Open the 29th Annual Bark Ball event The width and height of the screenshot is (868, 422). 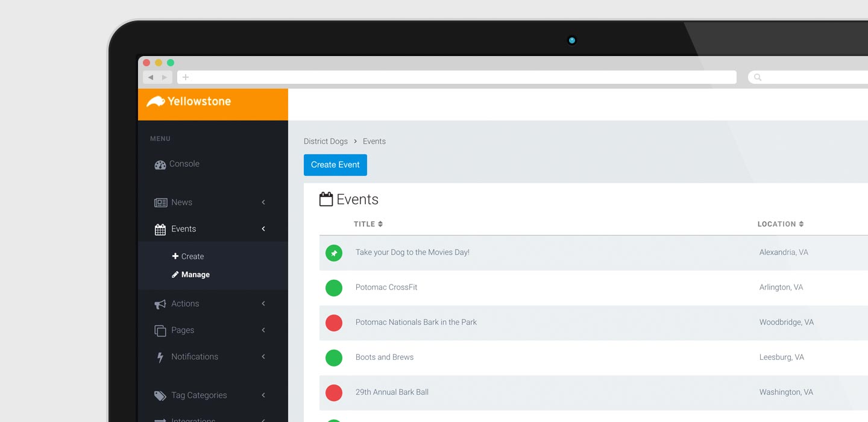392,392
